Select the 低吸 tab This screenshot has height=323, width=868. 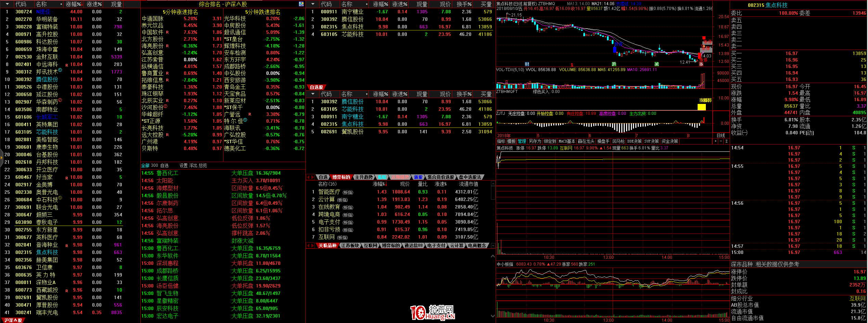click(382, 177)
